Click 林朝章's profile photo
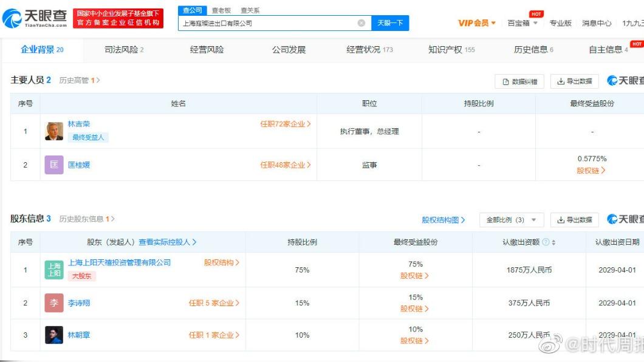 pos(54,335)
